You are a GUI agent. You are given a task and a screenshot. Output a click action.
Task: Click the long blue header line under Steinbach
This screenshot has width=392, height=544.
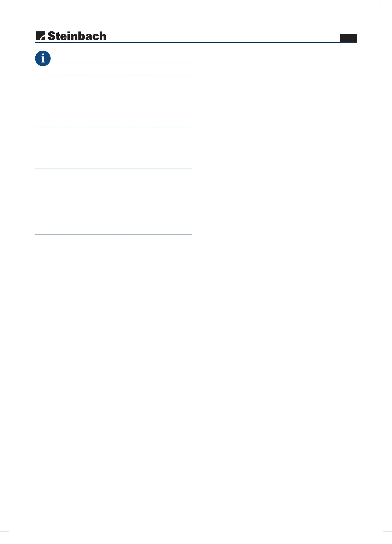(x=196, y=42)
